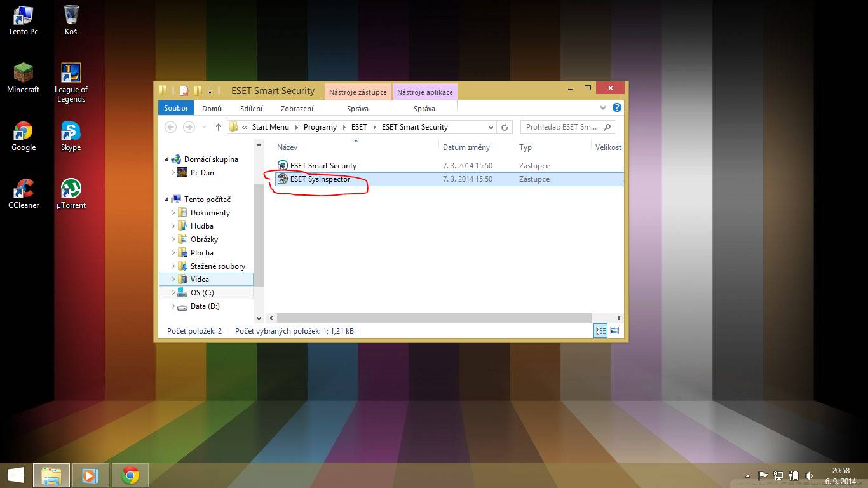This screenshot has height=488, width=868.
Task: Launch League of Legends shortcut
Action: pyautogui.click(x=71, y=83)
